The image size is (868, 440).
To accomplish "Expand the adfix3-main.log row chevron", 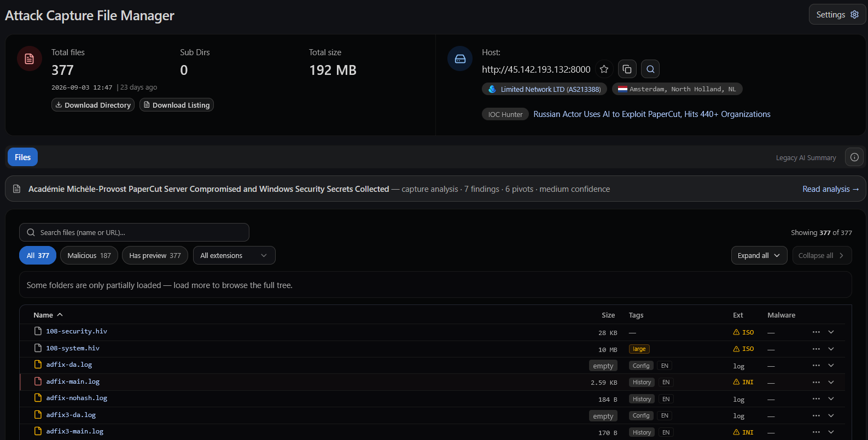I will click(831, 432).
